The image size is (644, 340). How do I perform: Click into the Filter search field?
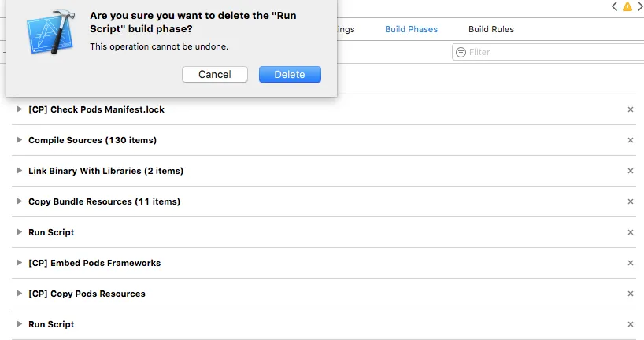pyautogui.click(x=551, y=52)
